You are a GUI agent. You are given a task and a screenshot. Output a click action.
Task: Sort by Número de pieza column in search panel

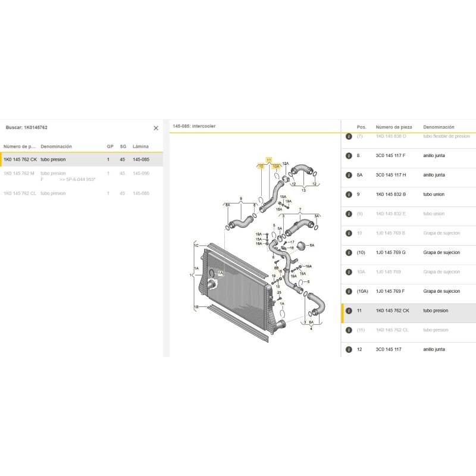(20, 146)
